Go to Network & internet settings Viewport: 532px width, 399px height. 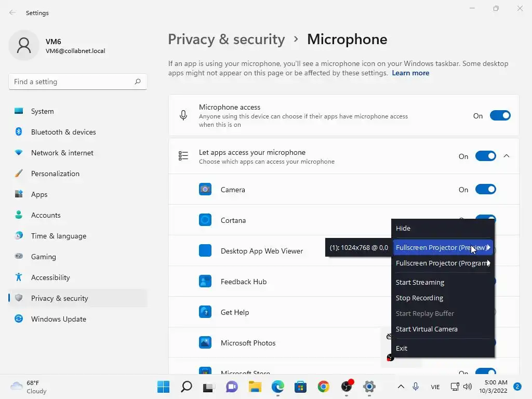point(78,153)
